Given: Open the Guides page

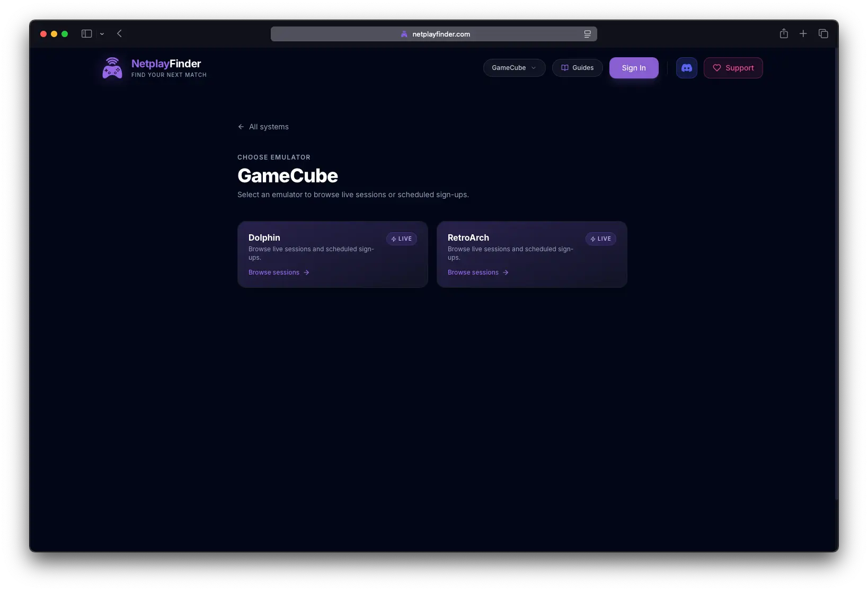Looking at the screenshot, I should (577, 68).
